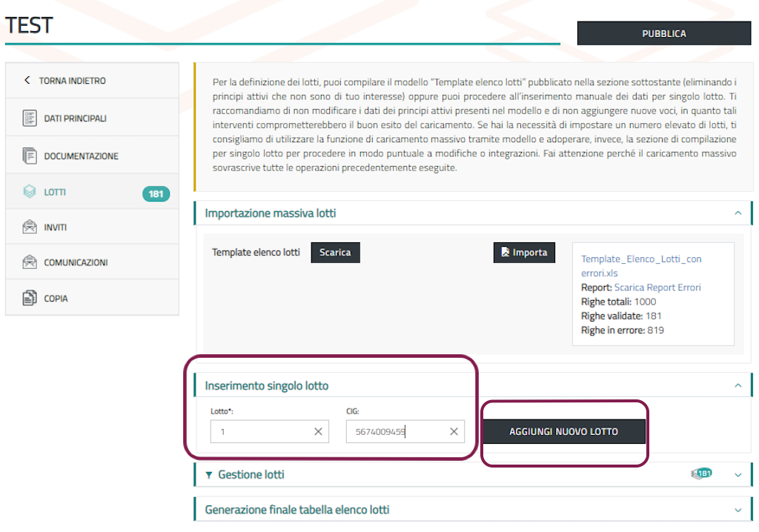Click the Copia documents icon

coord(30,299)
